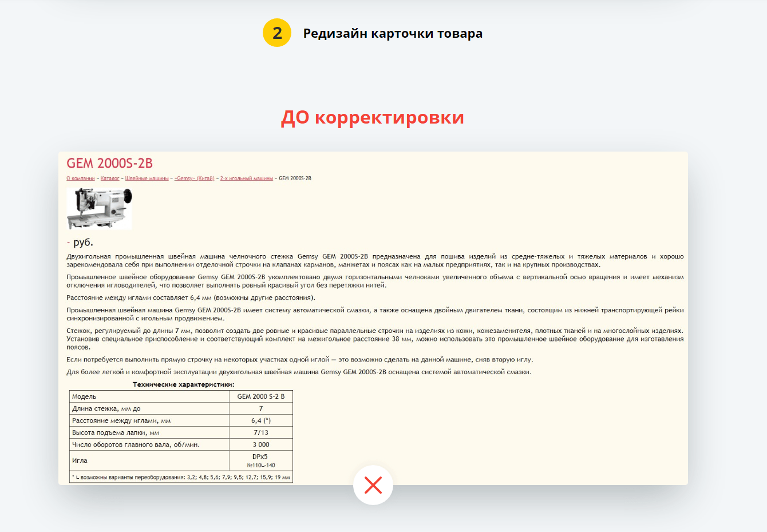The width and height of the screenshot is (767, 532).
Task: Click the line starting «Для более легкой и комфортной»
Action: pos(299,372)
